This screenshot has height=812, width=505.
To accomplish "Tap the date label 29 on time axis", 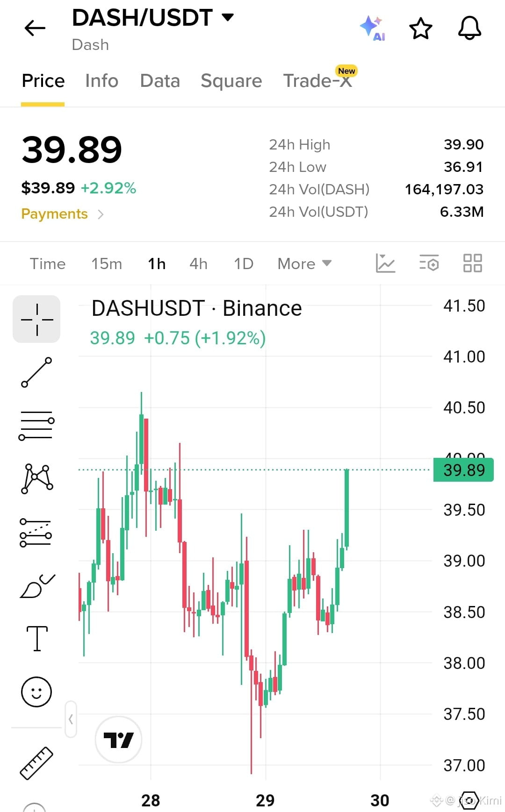I will pyautogui.click(x=265, y=800).
